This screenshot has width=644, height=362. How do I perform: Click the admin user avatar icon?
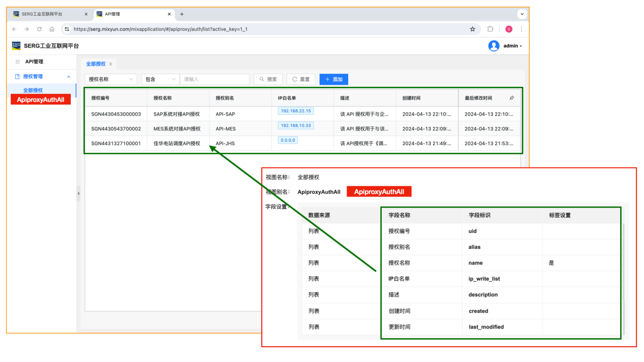click(x=494, y=46)
